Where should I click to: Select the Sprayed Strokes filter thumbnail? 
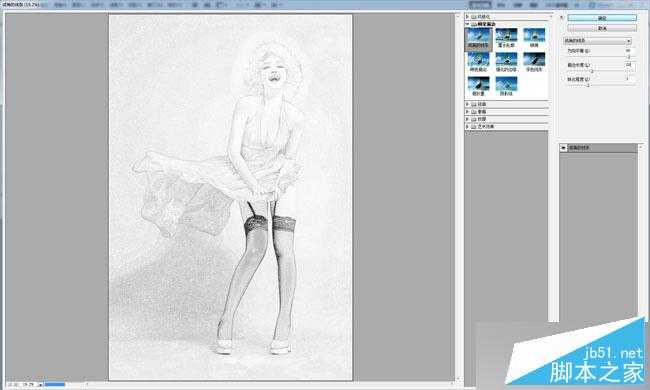(478, 62)
